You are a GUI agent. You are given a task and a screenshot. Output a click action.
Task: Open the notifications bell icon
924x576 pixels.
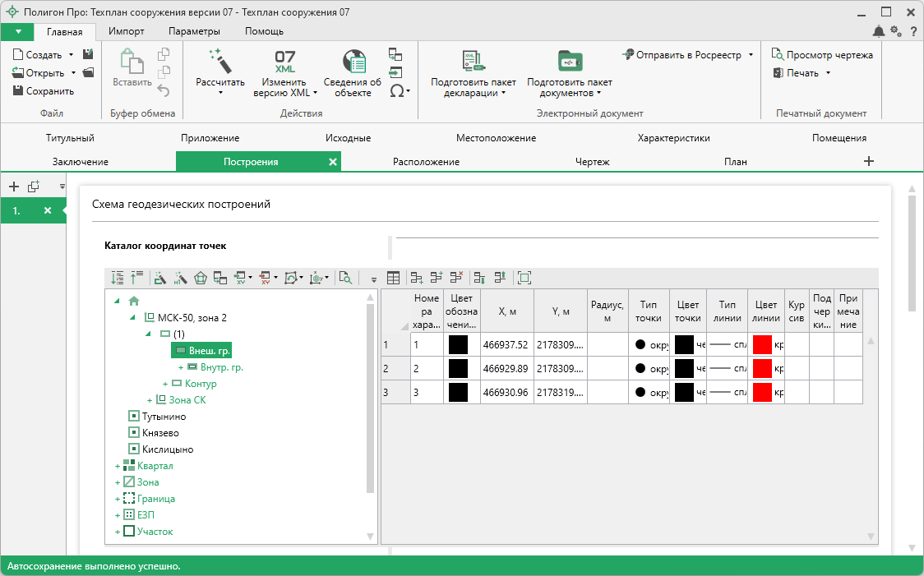tap(879, 31)
